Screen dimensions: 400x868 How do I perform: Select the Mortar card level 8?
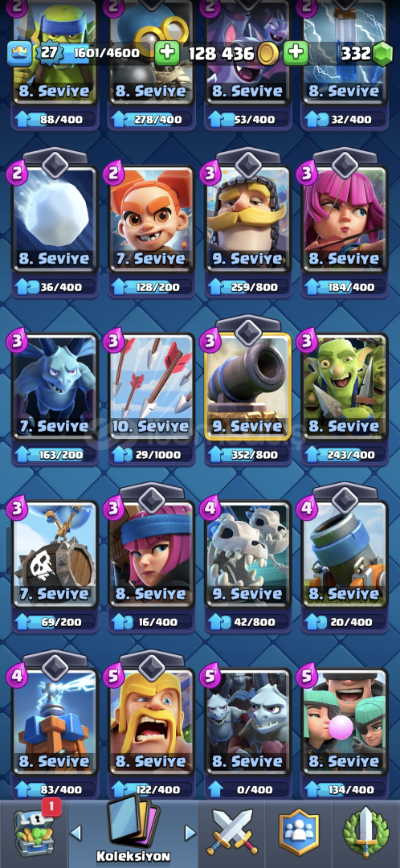coord(344,554)
